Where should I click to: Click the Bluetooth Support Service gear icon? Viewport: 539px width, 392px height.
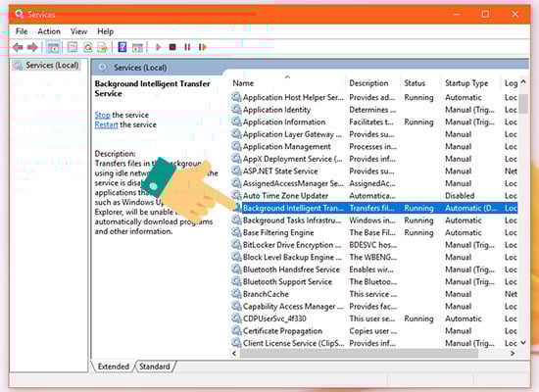click(236, 281)
